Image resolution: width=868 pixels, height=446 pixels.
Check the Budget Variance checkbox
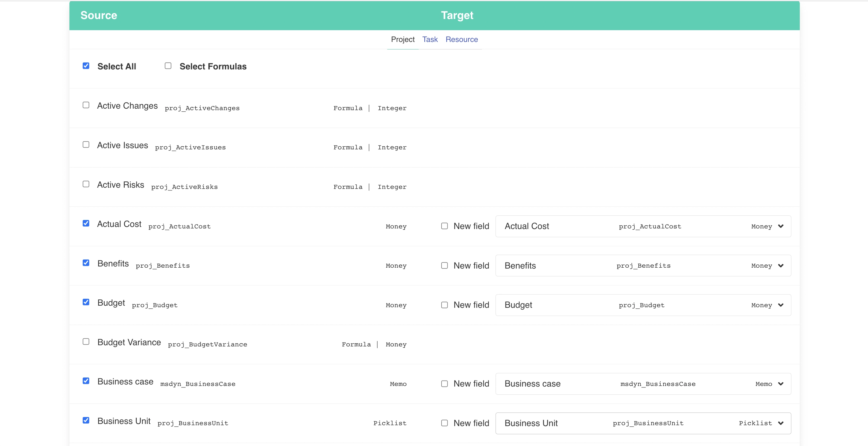coord(86,342)
